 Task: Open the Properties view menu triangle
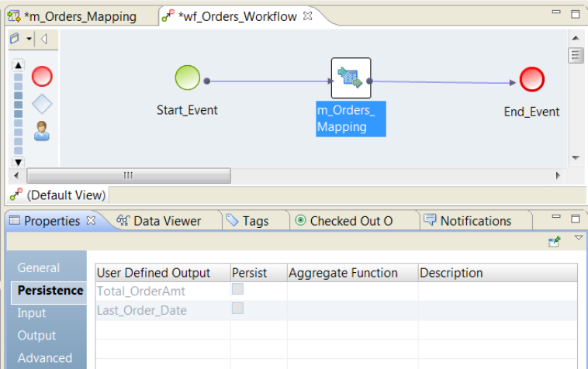click(x=578, y=238)
